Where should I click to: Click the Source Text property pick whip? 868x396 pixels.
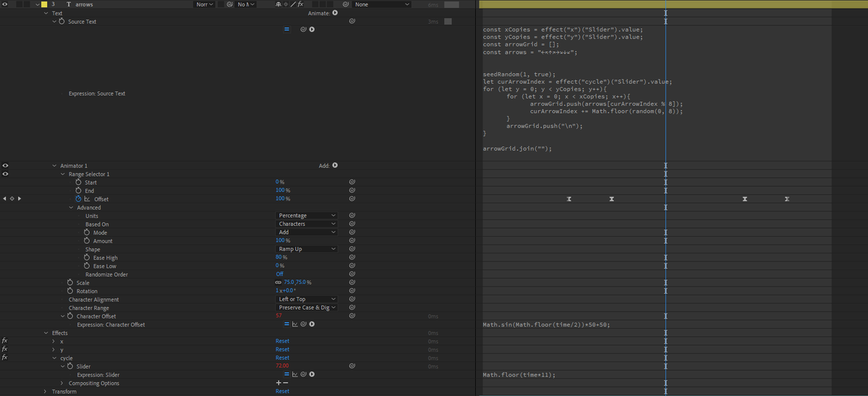tap(352, 22)
